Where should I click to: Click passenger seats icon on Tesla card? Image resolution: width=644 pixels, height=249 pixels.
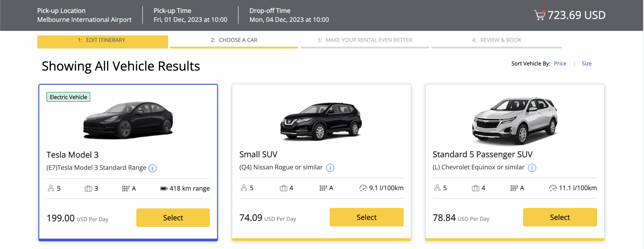51,188
